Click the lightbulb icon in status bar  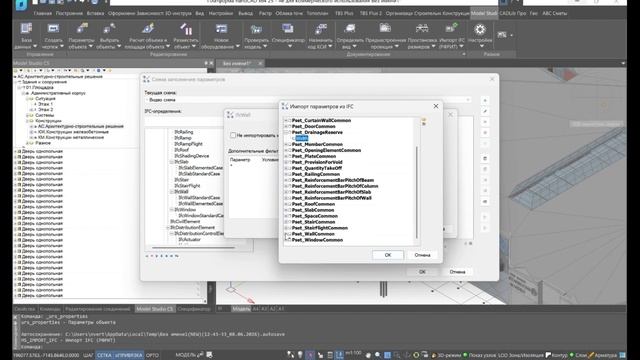click(300, 355)
